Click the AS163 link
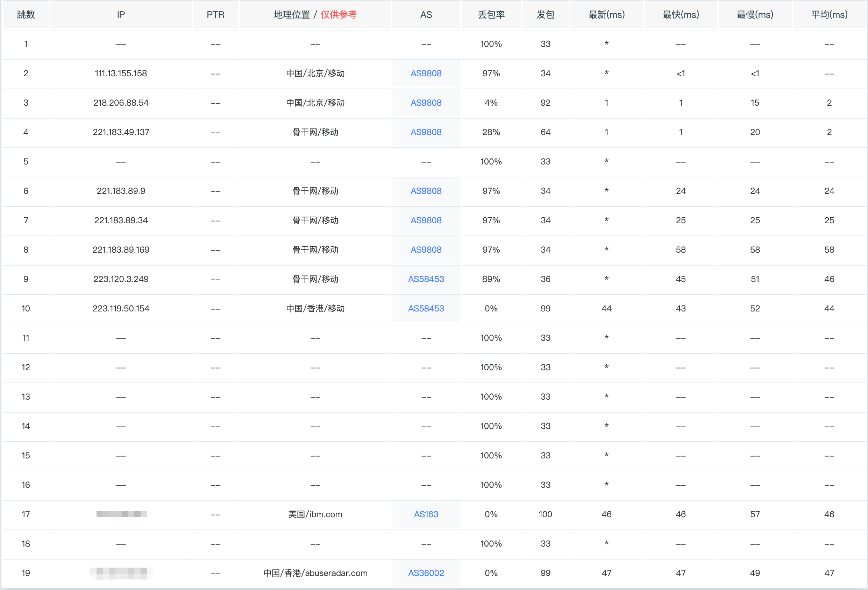Viewport: 868px width, 590px height. pos(426,514)
